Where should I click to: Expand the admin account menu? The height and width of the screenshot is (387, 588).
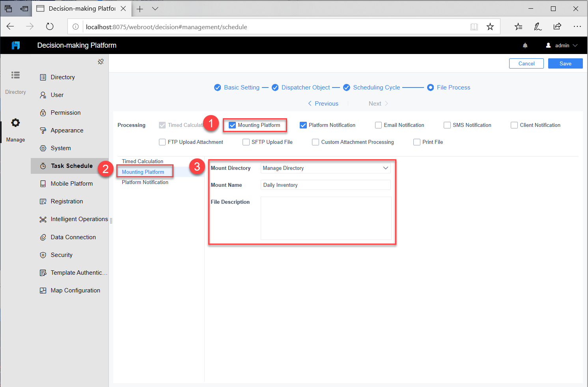pos(562,45)
